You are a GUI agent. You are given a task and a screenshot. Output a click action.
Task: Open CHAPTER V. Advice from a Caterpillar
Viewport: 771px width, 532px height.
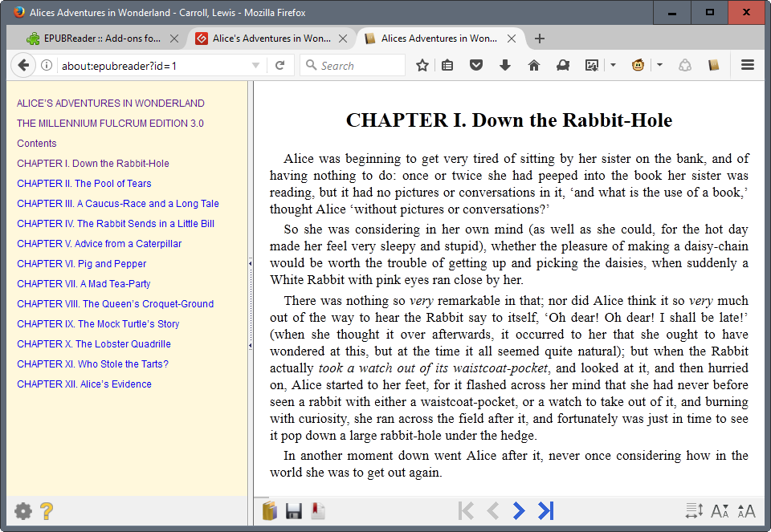point(100,244)
